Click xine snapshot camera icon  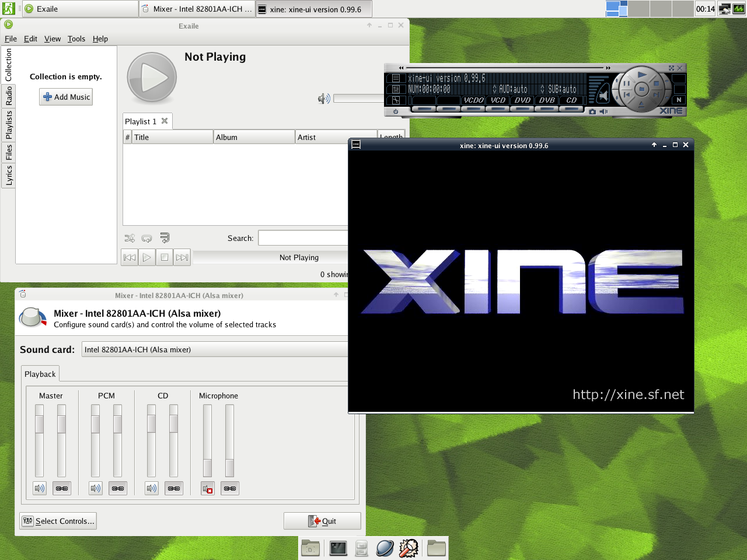pyautogui.click(x=592, y=111)
